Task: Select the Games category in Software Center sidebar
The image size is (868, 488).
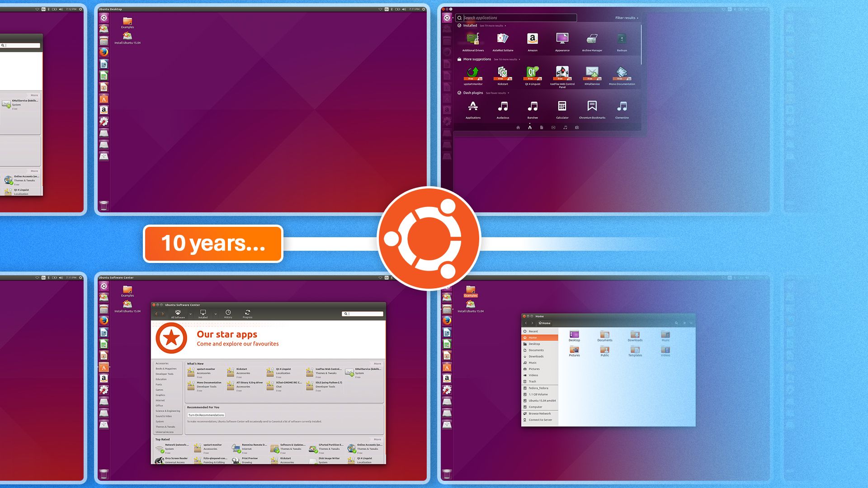Action: click(160, 389)
